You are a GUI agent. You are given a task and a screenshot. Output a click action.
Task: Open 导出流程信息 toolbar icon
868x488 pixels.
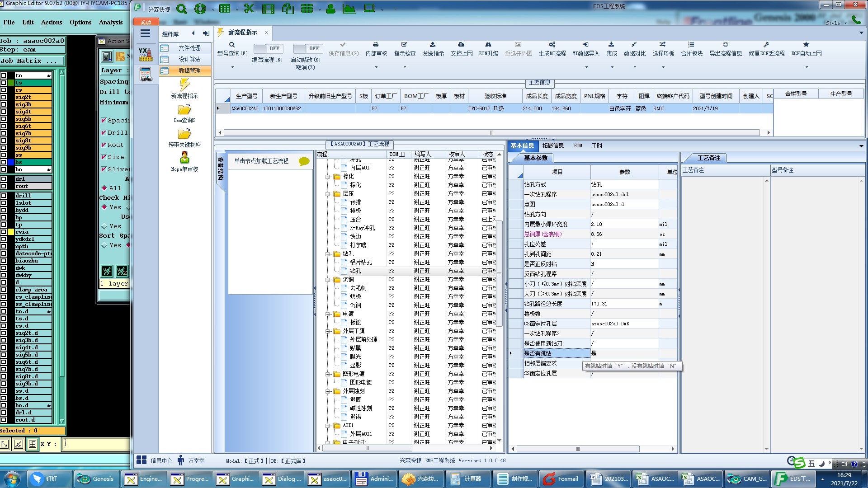coord(725,45)
